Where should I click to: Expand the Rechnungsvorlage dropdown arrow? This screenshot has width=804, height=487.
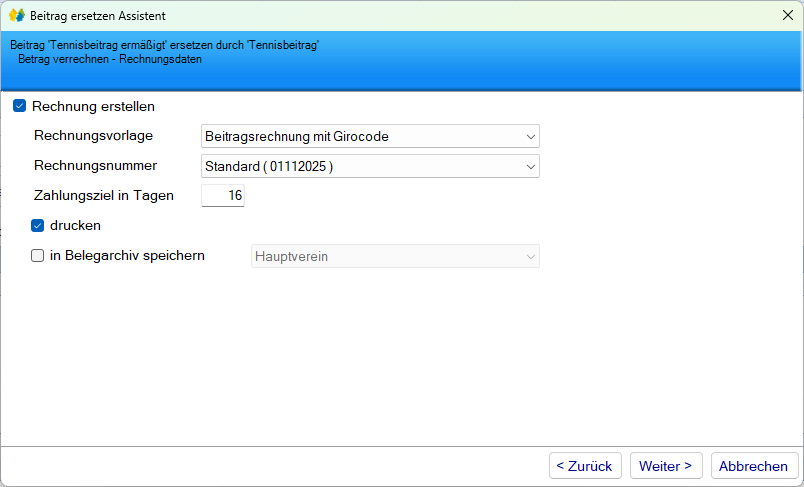coord(530,137)
